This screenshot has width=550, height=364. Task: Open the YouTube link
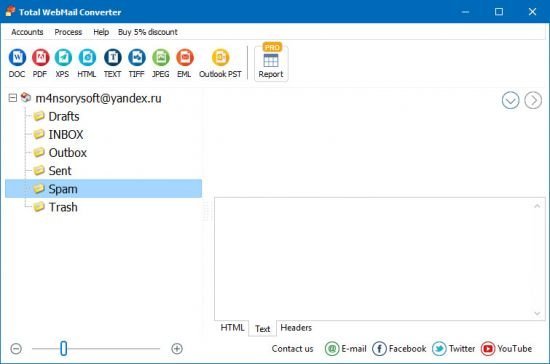tap(515, 349)
